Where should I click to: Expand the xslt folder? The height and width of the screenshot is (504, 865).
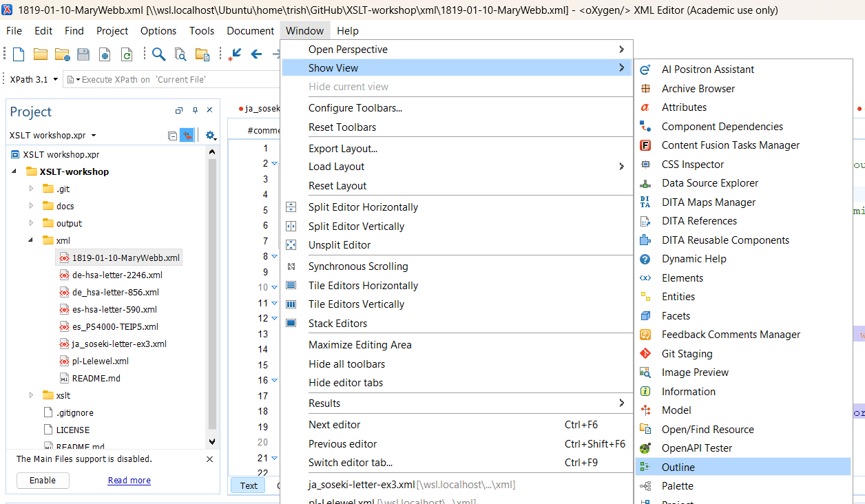click(31, 395)
